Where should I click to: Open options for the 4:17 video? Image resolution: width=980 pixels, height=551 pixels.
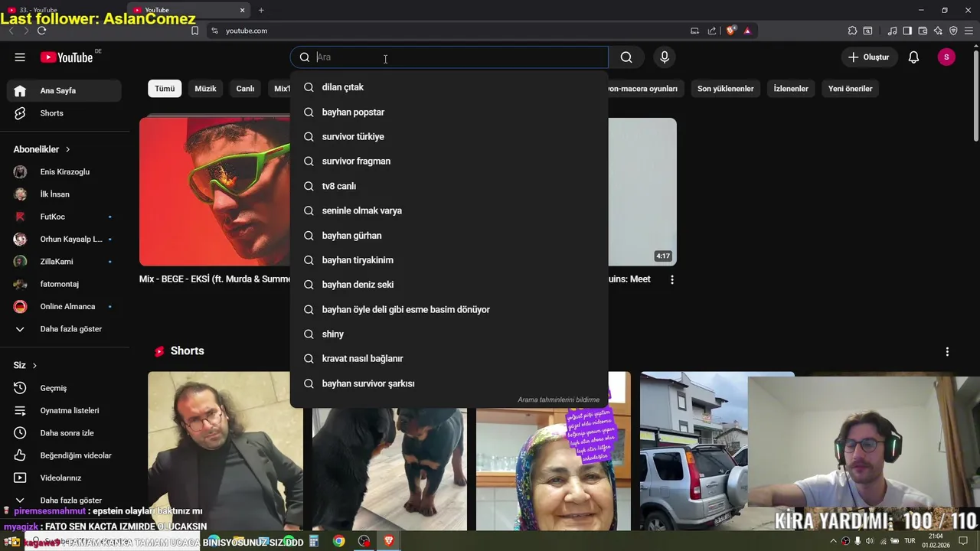point(672,280)
